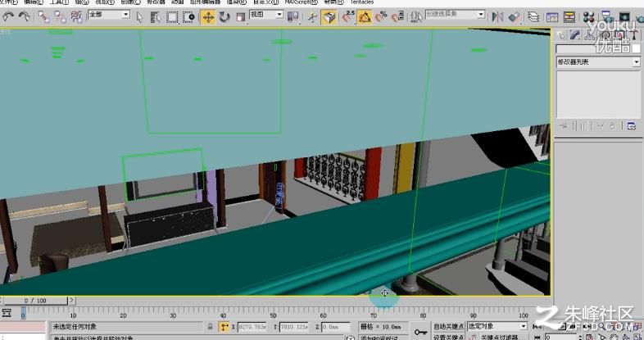Activate the Select and Manipulate tool
644x340 pixels.
(x=312, y=17)
